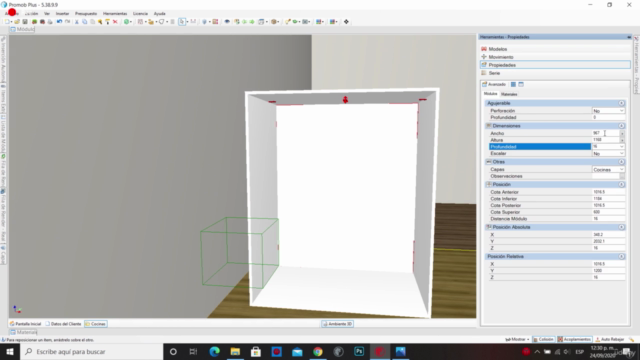
Task: Click the Open folder toolbar icon
Action: click(17, 22)
